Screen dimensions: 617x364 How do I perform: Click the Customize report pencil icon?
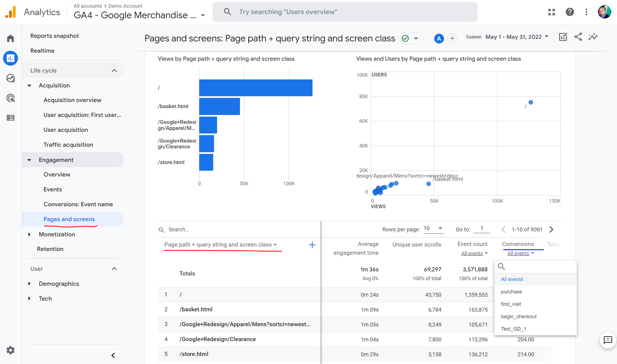point(563,37)
